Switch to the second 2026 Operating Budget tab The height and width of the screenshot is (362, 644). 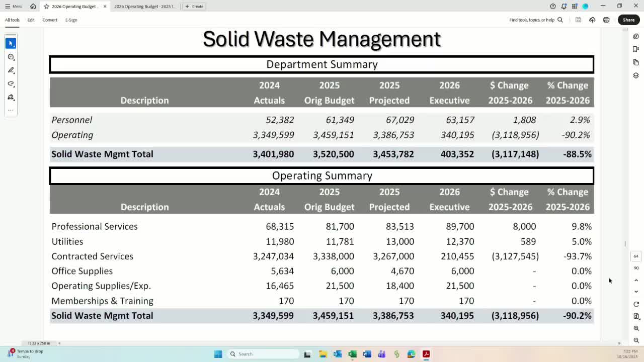click(144, 7)
